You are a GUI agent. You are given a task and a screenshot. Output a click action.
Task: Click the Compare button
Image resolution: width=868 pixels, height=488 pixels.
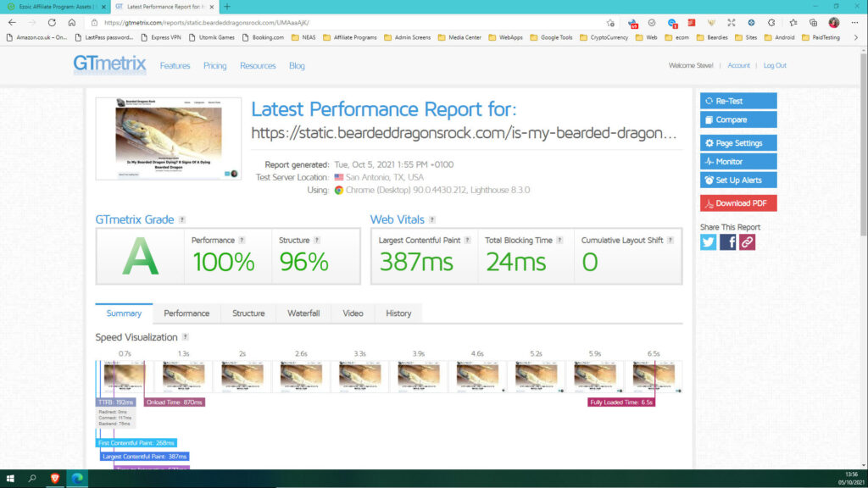[738, 119]
